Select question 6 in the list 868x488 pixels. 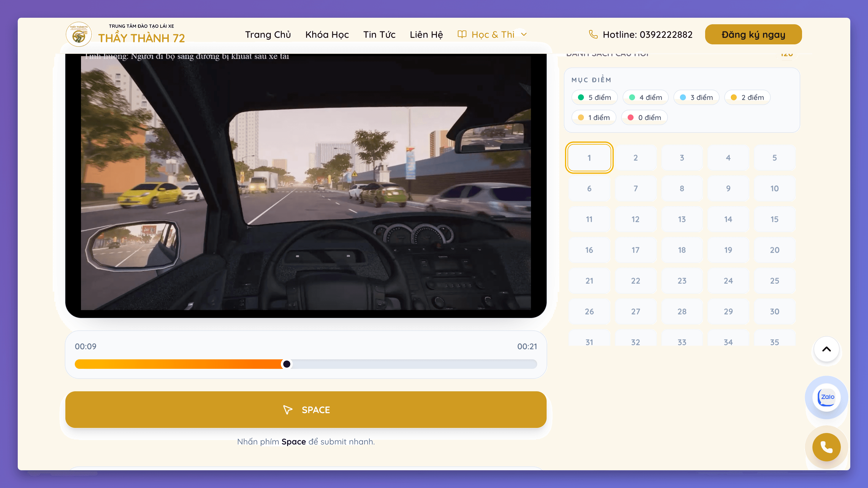click(x=589, y=188)
